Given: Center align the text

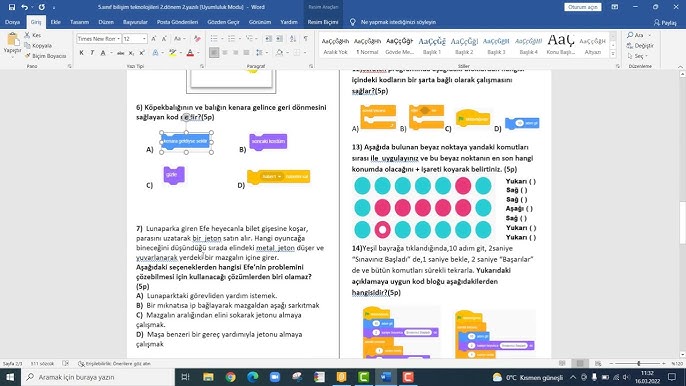Looking at the screenshot, I should pos(224,53).
